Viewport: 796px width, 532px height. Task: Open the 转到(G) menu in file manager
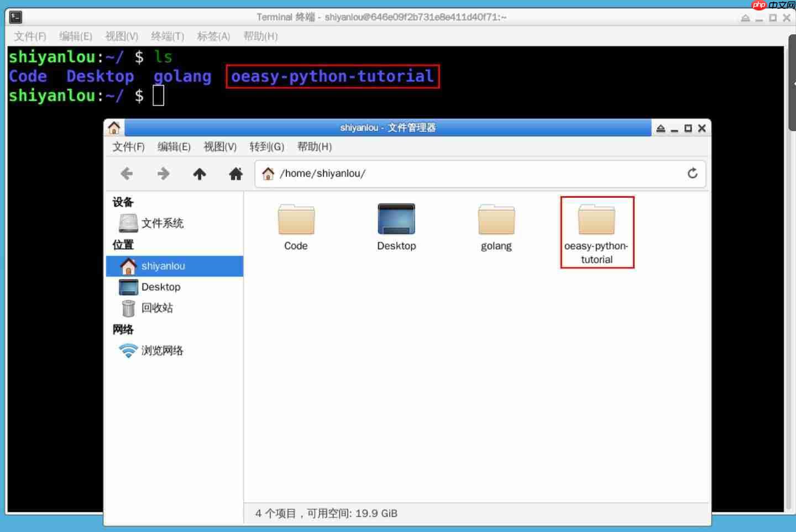click(x=266, y=147)
